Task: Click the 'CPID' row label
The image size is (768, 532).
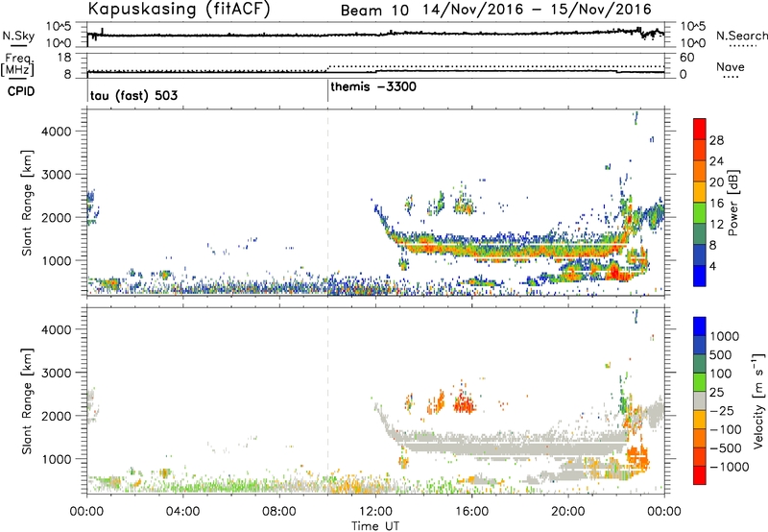Action: (21, 91)
